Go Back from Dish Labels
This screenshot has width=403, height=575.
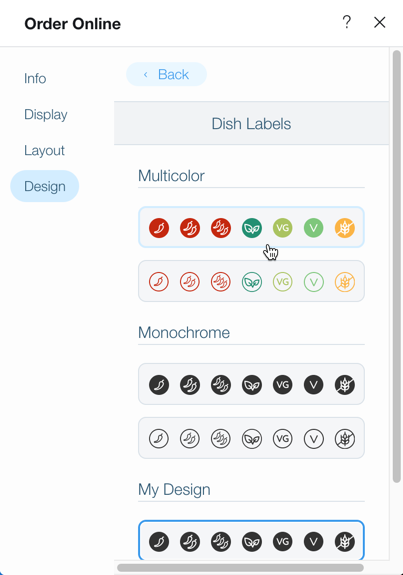click(x=166, y=74)
